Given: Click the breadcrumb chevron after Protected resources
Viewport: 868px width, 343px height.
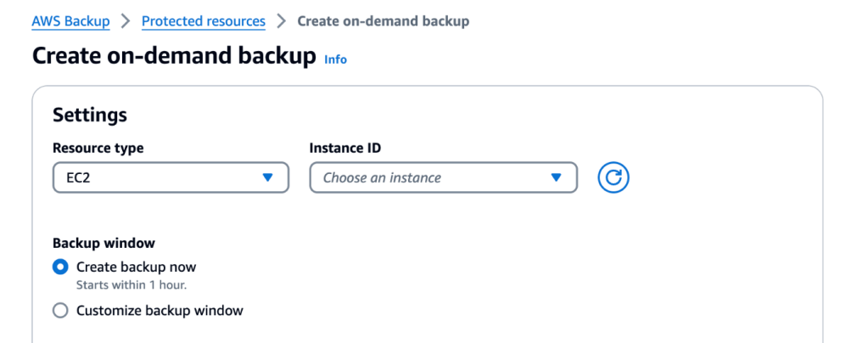Looking at the screenshot, I should pos(281,21).
